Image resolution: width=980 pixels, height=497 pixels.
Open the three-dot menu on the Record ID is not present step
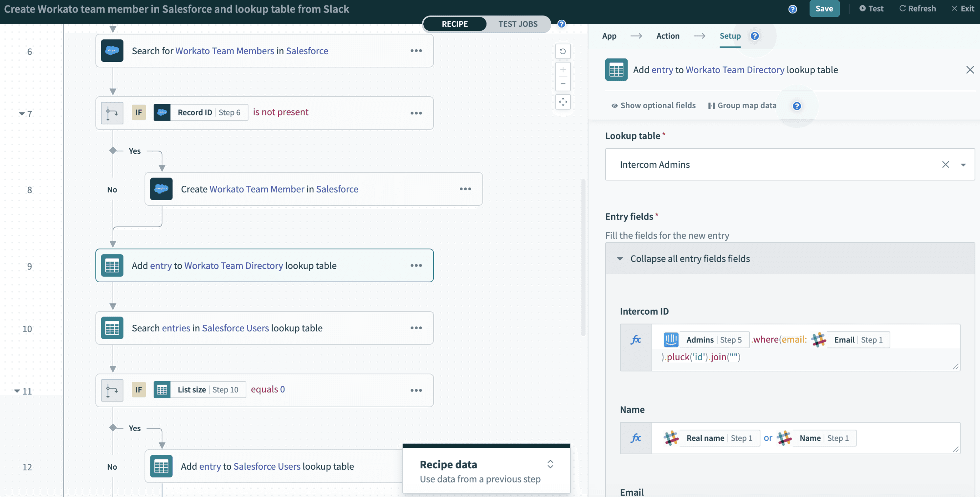(x=416, y=113)
